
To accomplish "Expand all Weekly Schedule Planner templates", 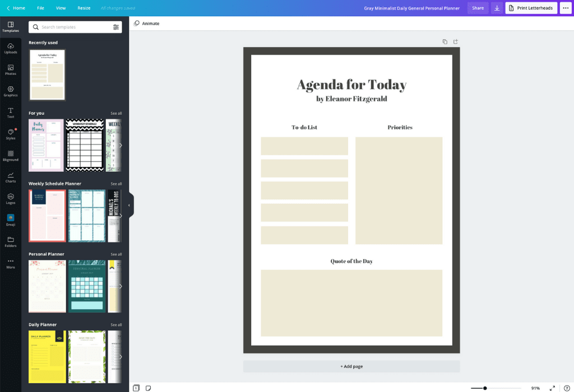I will pyautogui.click(x=116, y=184).
